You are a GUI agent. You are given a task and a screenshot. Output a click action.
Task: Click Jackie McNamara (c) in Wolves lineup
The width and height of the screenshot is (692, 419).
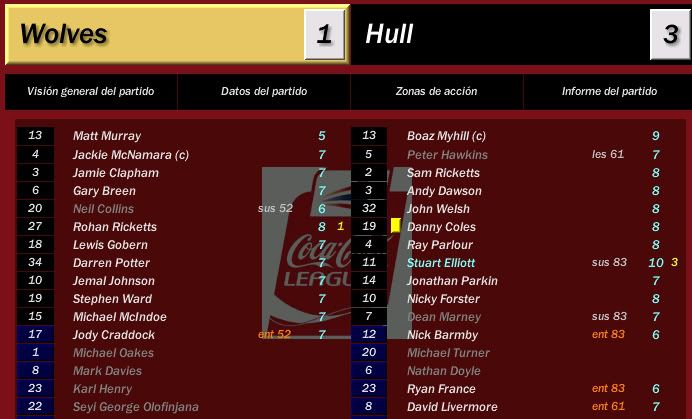click(131, 155)
